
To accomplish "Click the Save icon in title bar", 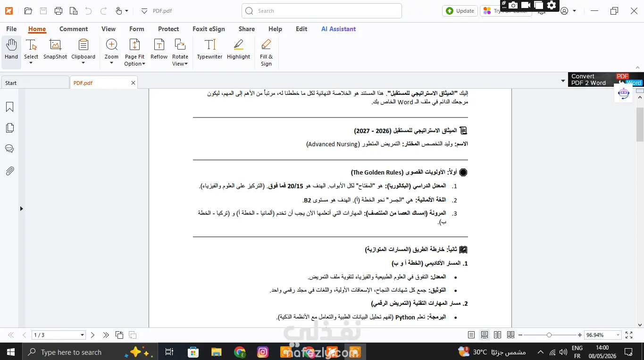I will [x=43, y=11].
